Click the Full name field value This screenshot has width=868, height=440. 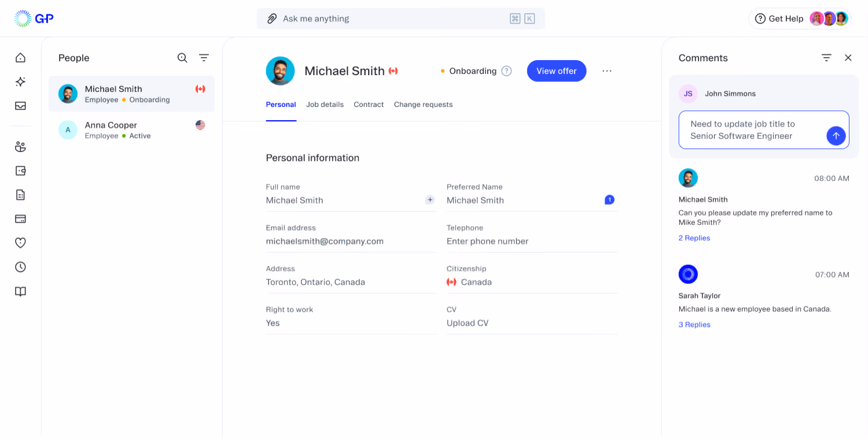[295, 200]
